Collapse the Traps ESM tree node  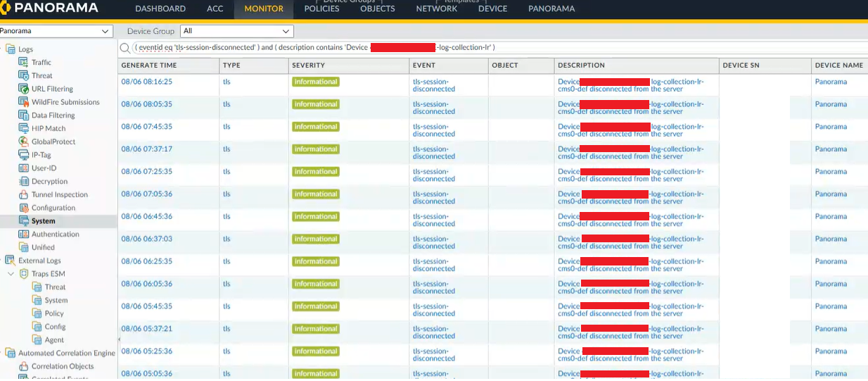click(x=11, y=273)
